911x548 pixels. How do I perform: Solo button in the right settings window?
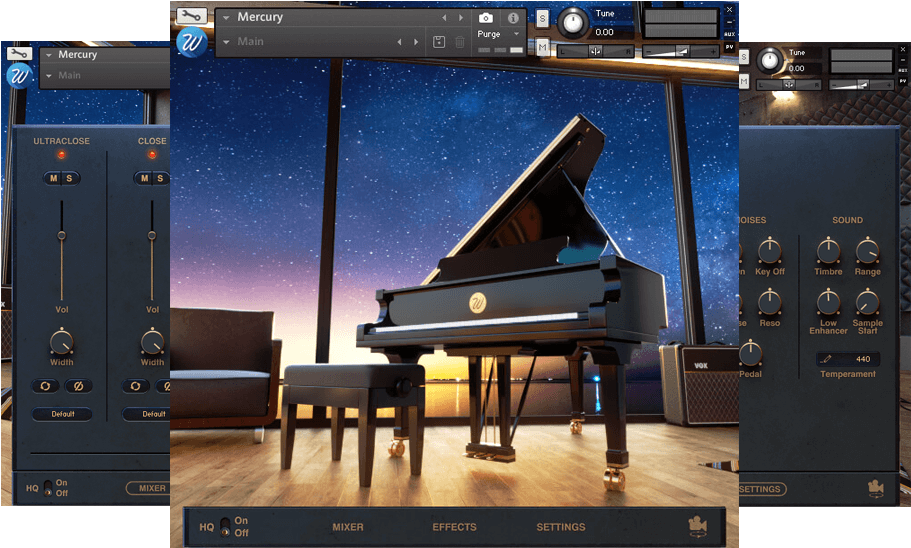coord(744,57)
